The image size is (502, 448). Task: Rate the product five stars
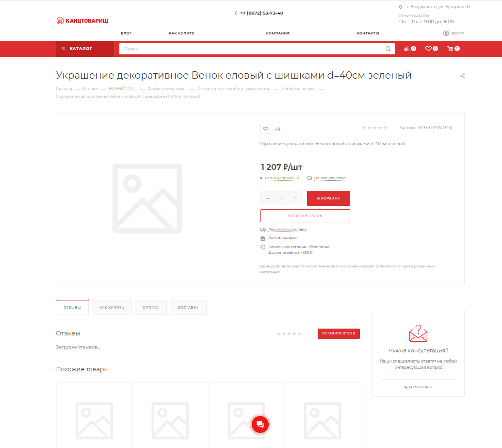coord(385,127)
